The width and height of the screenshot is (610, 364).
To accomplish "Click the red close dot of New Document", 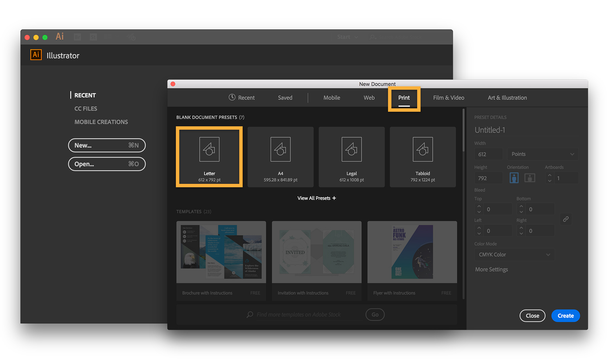I will pyautogui.click(x=173, y=84).
